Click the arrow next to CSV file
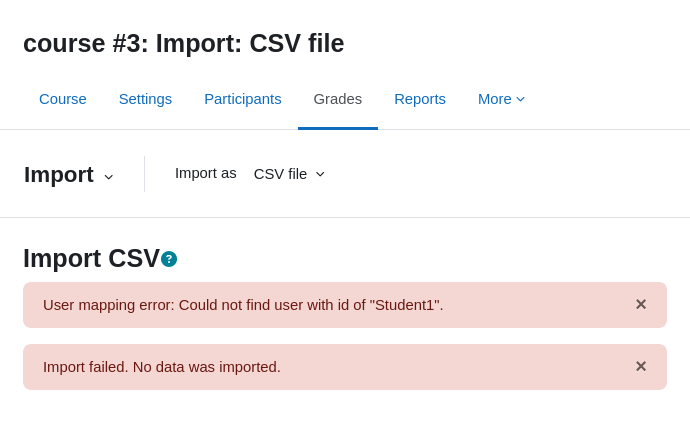Image resolution: width=690 pixels, height=445 pixels. (x=320, y=174)
